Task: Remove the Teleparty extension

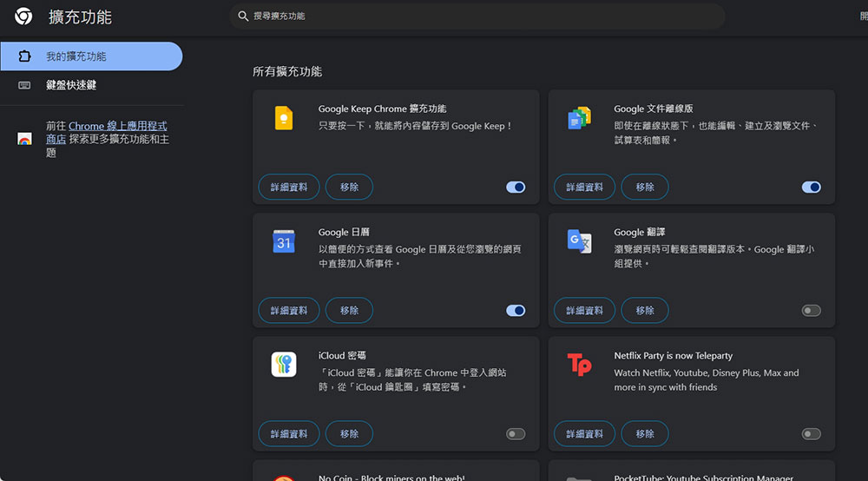Action: 645,434
